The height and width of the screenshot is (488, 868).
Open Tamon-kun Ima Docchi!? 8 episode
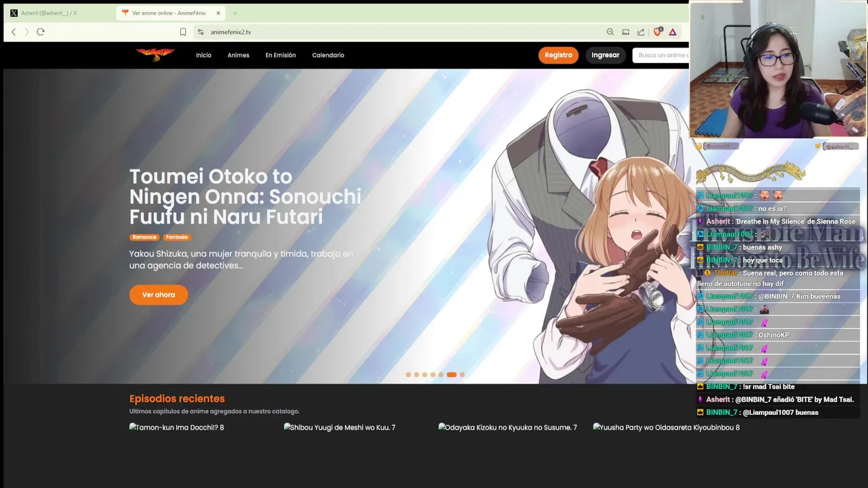pos(176,428)
